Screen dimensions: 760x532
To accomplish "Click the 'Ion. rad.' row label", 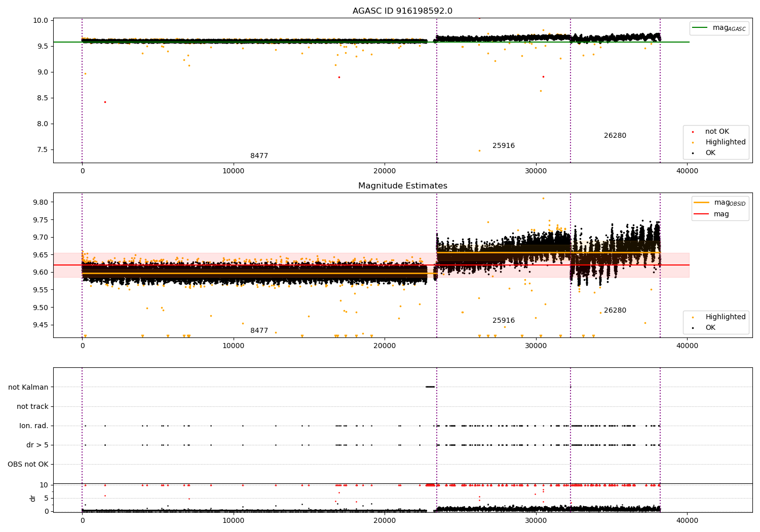I will pyautogui.click(x=34, y=426).
